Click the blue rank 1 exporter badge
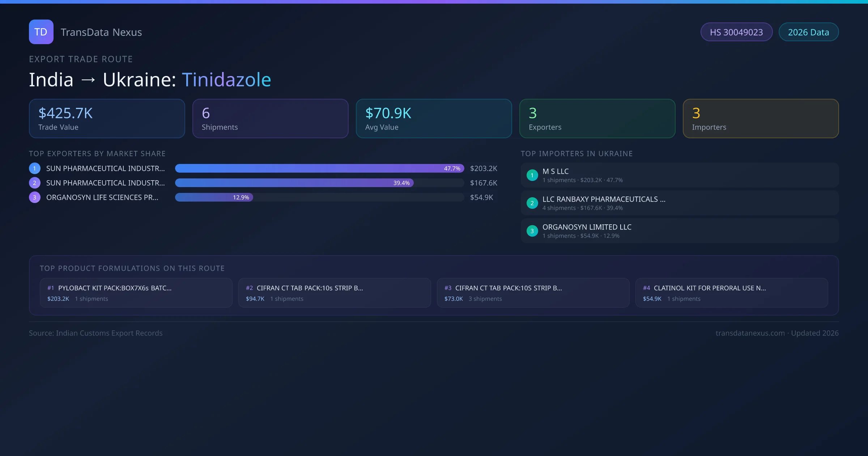The image size is (868, 456). [x=35, y=168]
